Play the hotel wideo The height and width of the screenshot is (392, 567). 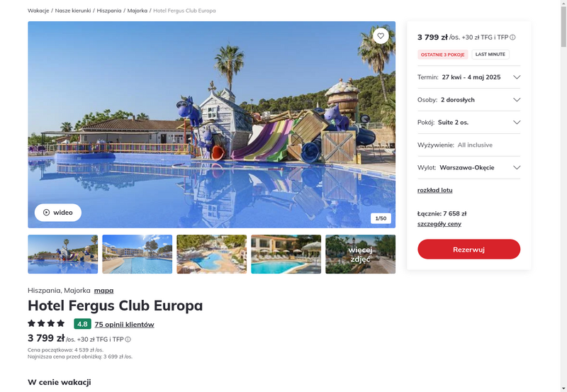point(58,213)
